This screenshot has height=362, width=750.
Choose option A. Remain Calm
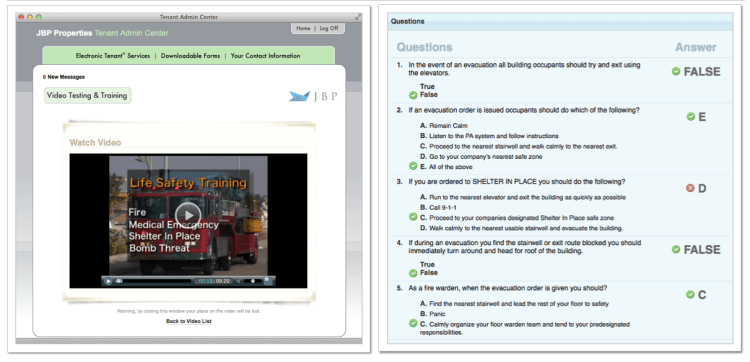443,126
